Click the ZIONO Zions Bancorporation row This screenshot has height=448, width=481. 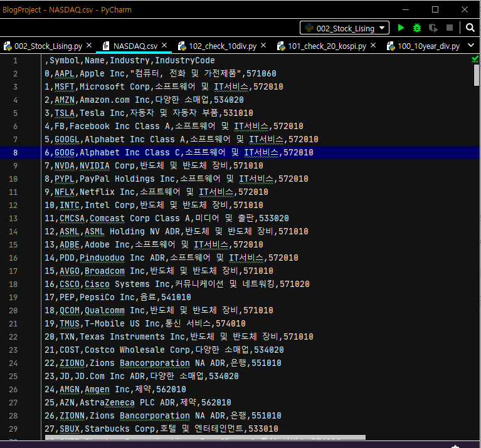(163, 363)
